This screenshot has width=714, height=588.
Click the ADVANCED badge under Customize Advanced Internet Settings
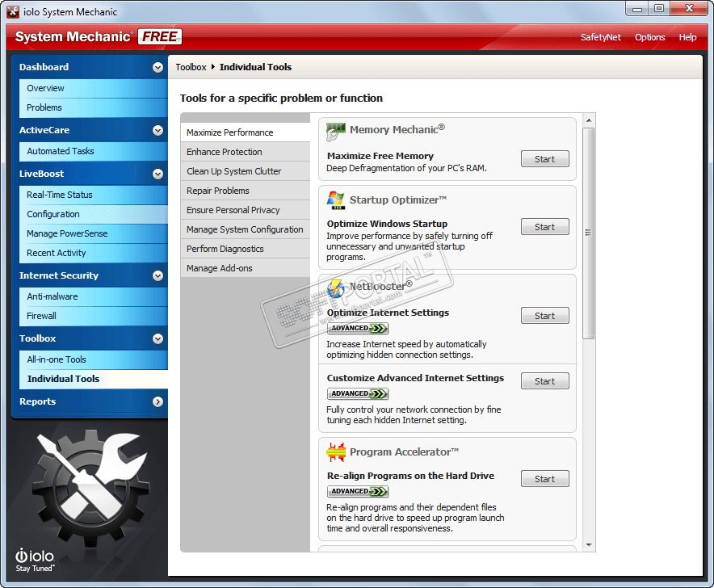[358, 393]
